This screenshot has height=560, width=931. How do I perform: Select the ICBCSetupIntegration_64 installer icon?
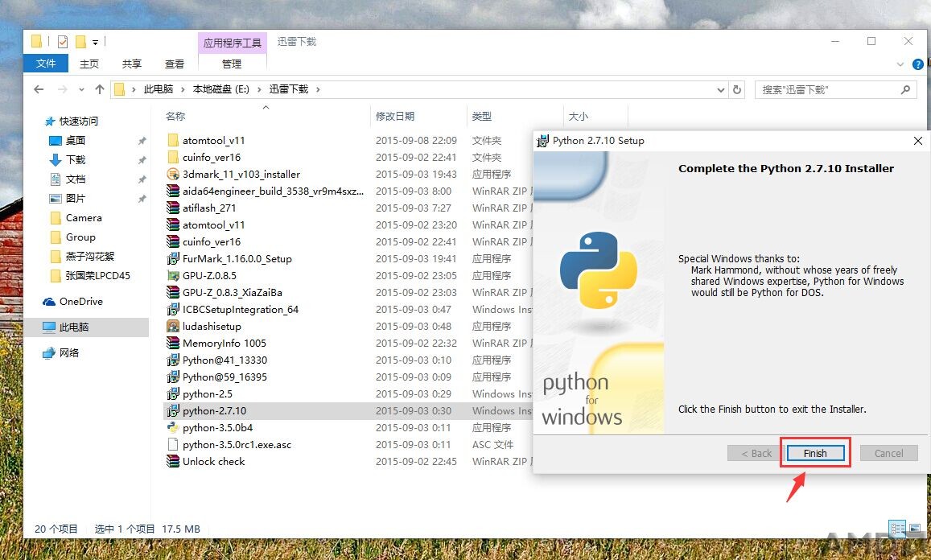[173, 310]
